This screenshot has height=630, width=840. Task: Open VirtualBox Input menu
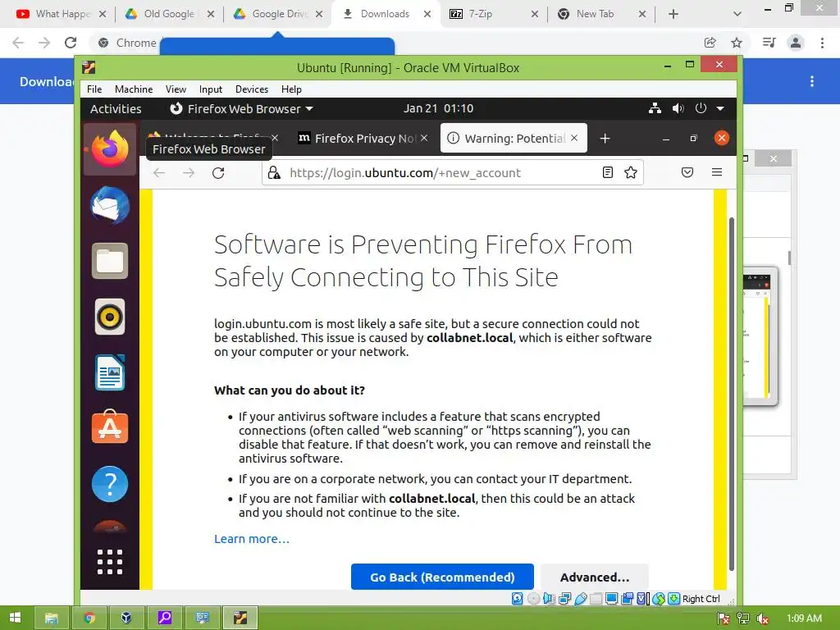coord(211,89)
